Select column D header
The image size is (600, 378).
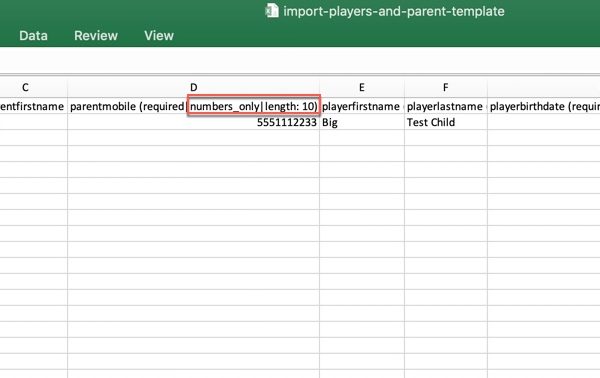(x=194, y=88)
